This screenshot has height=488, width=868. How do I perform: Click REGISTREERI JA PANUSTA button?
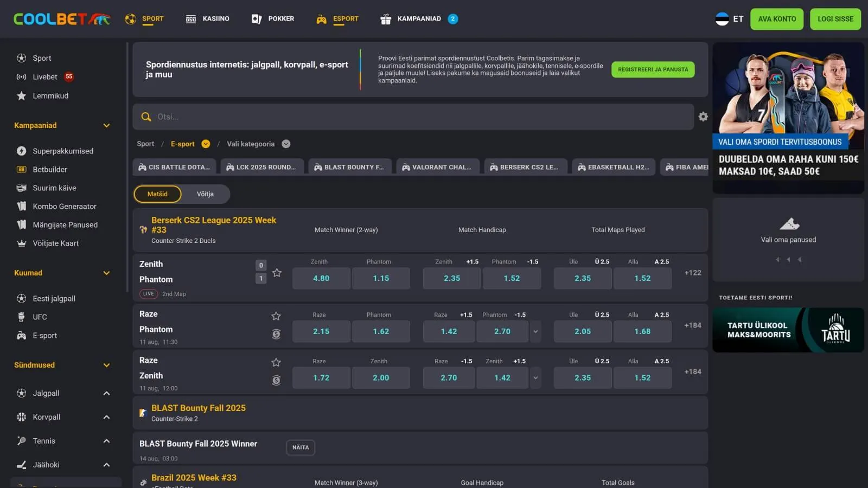(x=653, y=69)
